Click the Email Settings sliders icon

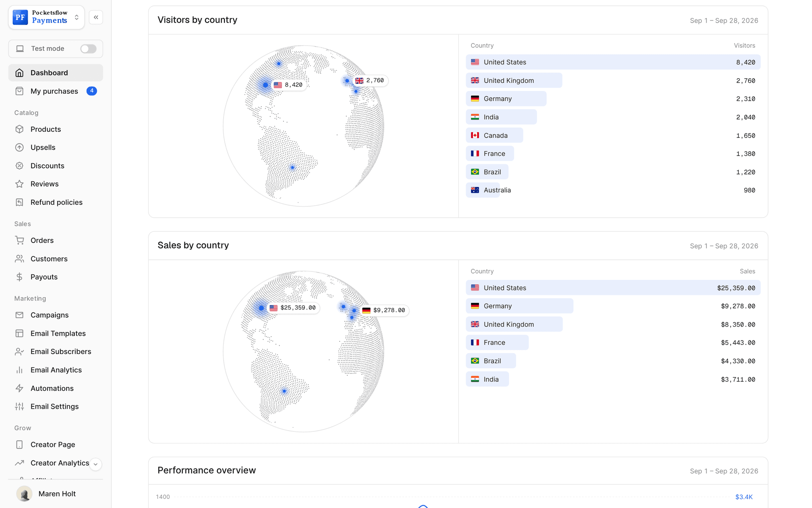click(19, 406)
